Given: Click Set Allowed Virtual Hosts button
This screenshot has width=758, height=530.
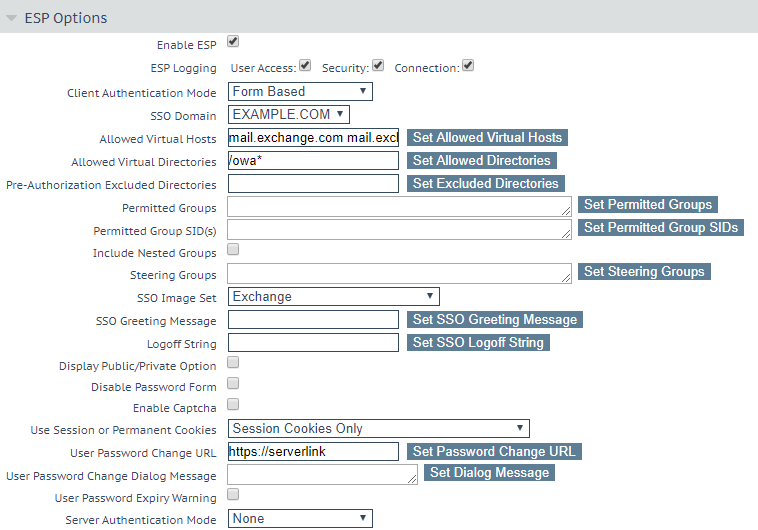Looking at the screenshot, I should [487, 137].
